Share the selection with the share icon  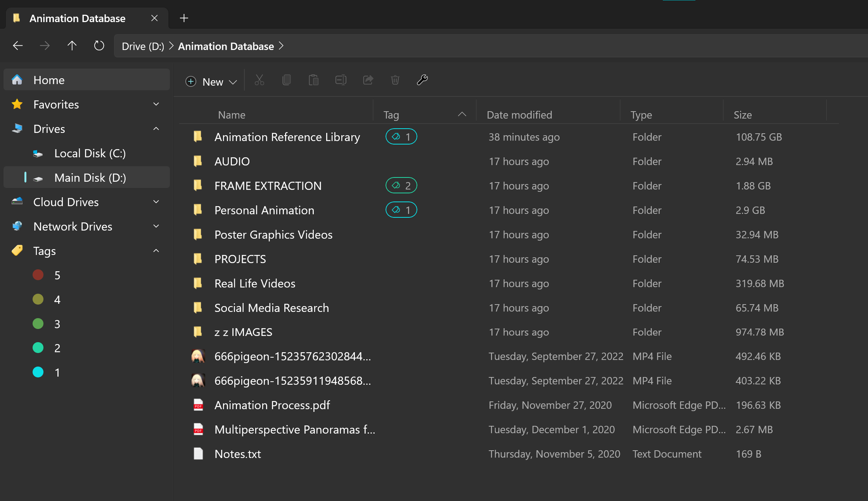tap(368, 80)
